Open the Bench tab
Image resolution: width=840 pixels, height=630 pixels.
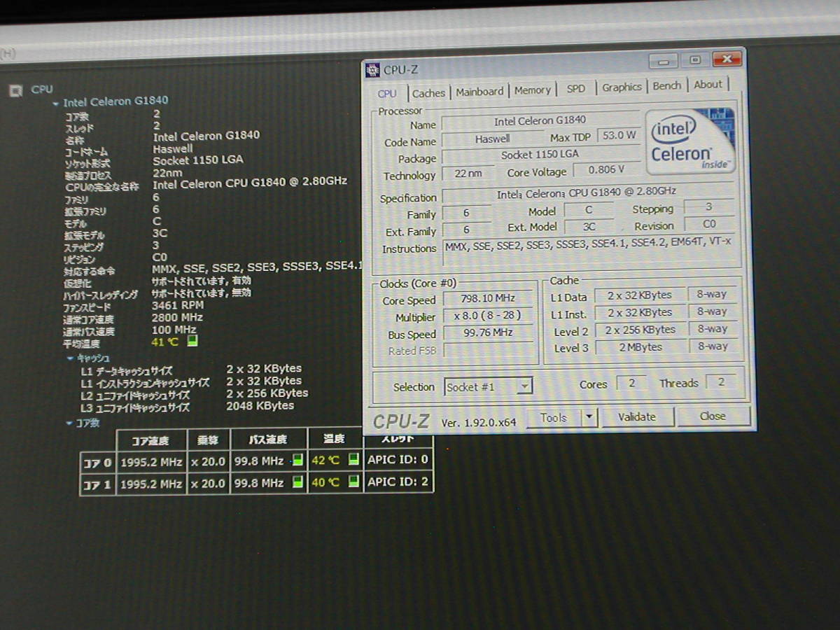click(666, 85)
